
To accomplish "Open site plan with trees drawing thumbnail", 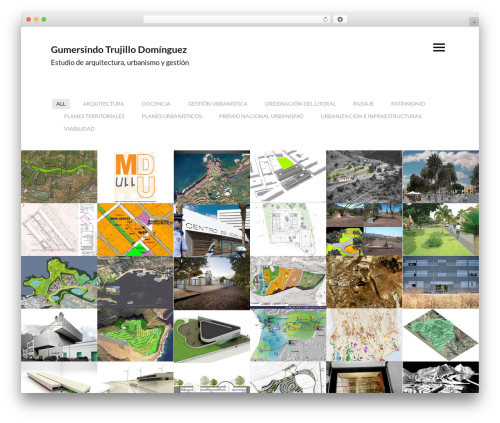I will tap(288, 230).
